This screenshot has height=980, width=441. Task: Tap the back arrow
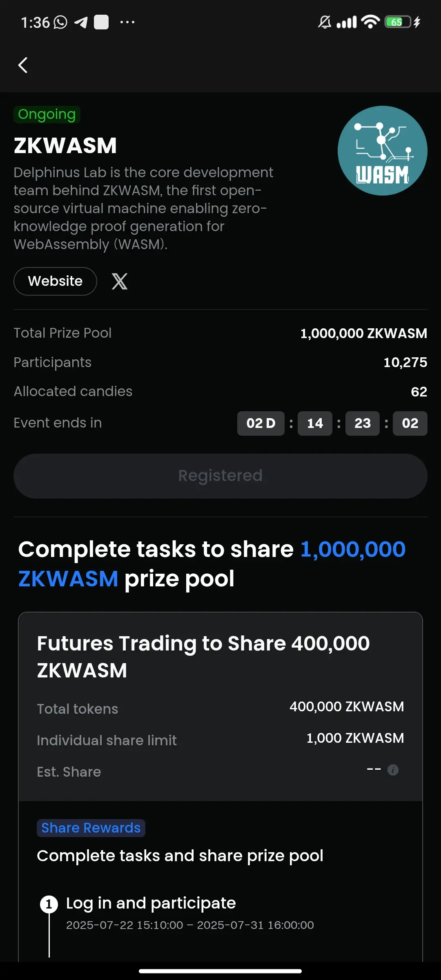pos(23,65)
